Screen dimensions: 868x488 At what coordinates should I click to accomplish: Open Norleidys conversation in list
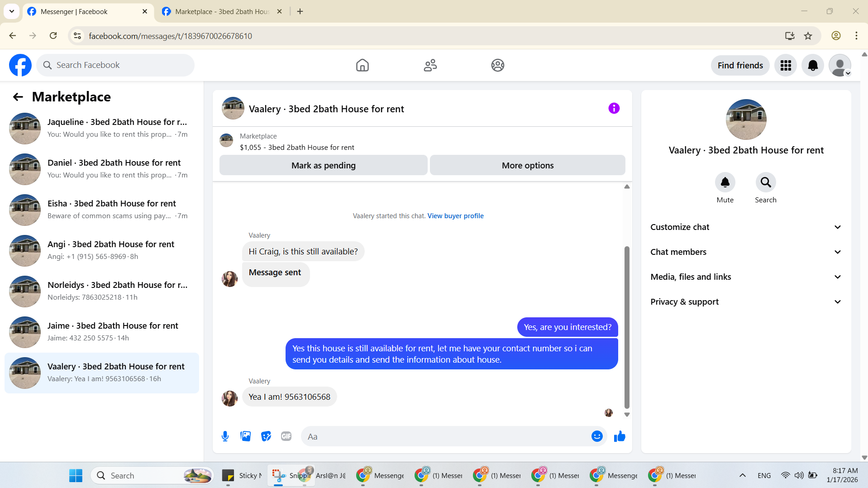tap(102, 292)
